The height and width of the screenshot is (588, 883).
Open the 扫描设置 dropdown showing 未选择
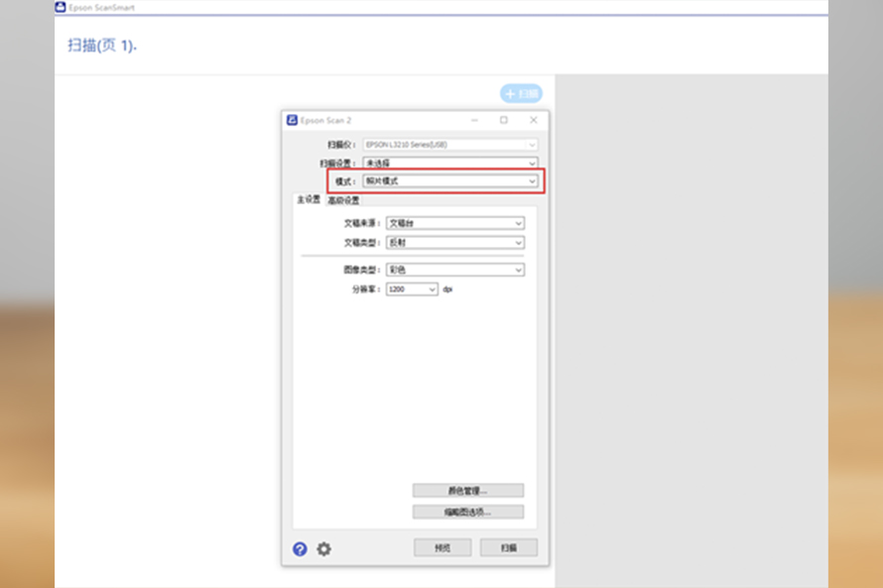(450, 164)
